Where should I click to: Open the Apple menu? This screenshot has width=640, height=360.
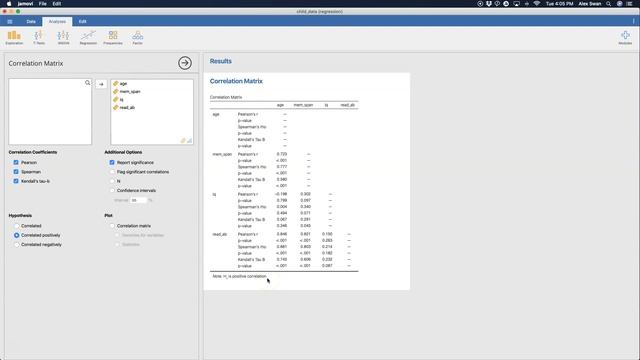(x=9, y=4)
